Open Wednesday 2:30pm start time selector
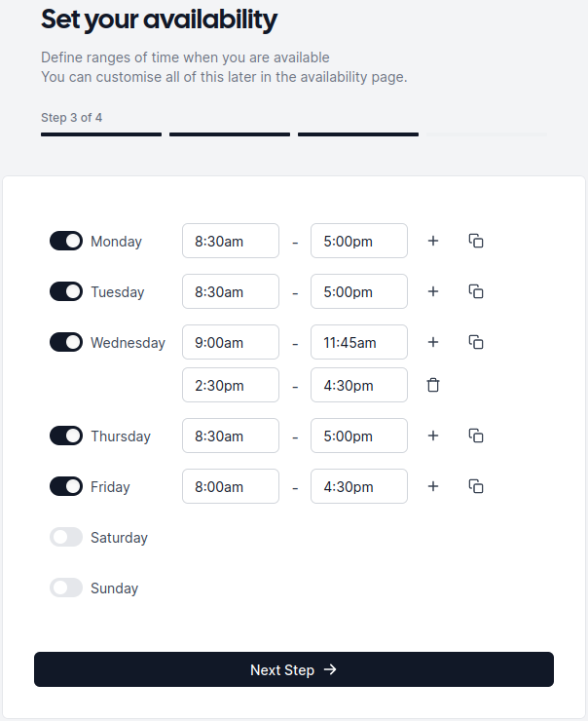588x721 pixels. 231,385
